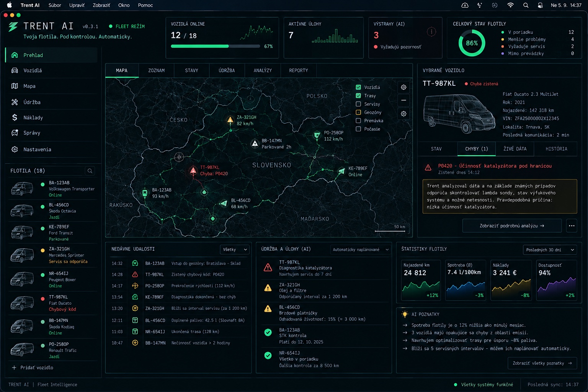Click 'Vyžaduje servis' legend entry
This screenshot has width=588, height=392.
[526, 46]
